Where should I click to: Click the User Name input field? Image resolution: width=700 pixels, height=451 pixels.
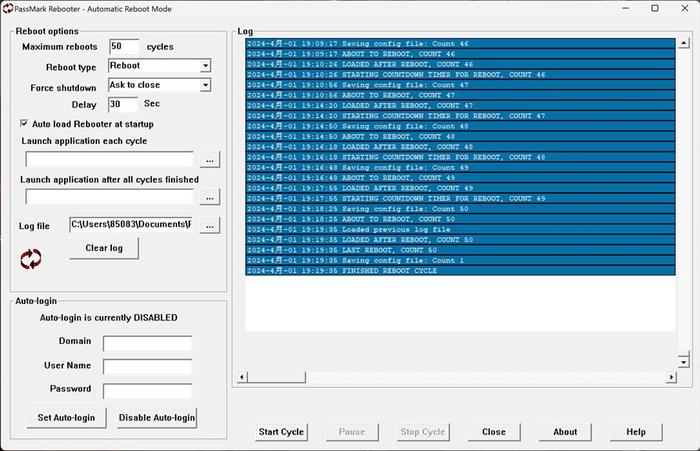click(x=147, y=367)
